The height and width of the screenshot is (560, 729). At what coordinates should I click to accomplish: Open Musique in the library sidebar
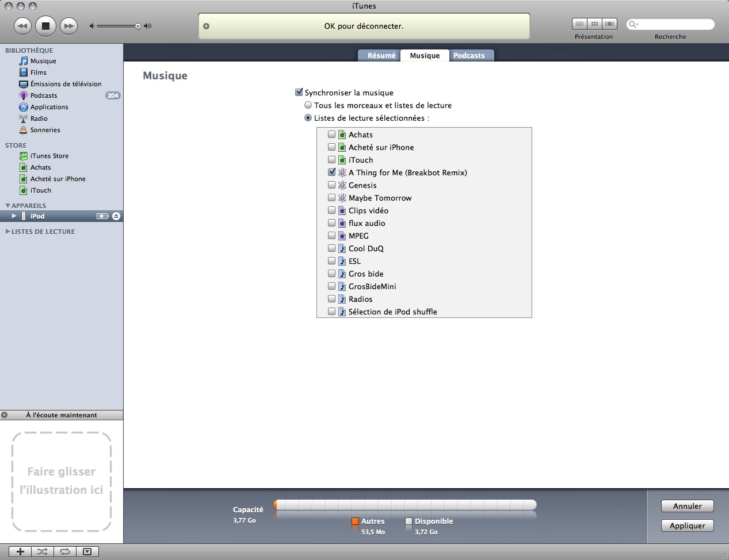[43, 61]
